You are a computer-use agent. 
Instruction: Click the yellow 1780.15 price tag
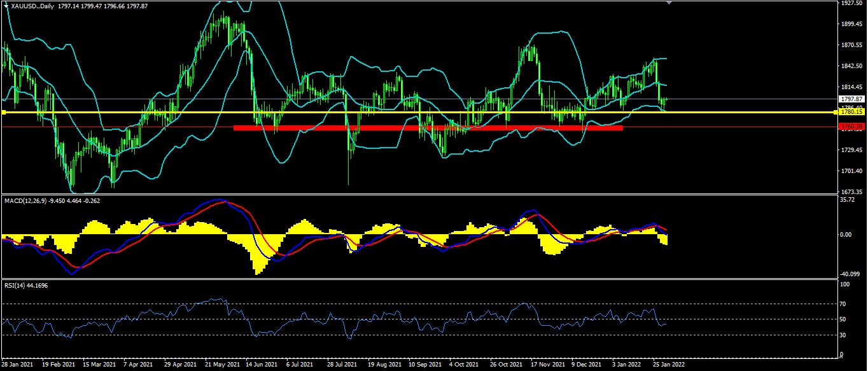click(851, 112)
